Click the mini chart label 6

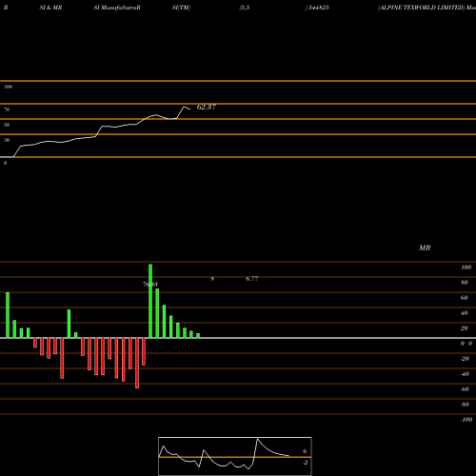click(305, 451)
